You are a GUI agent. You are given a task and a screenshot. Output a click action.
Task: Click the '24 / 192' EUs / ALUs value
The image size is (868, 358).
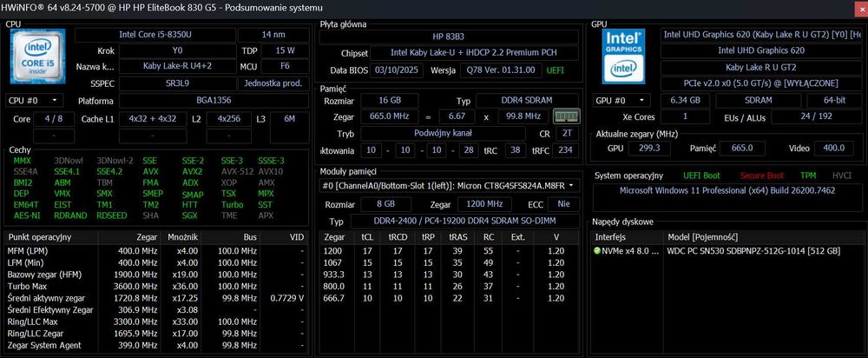pyautogui.click(x=816, y=117)
